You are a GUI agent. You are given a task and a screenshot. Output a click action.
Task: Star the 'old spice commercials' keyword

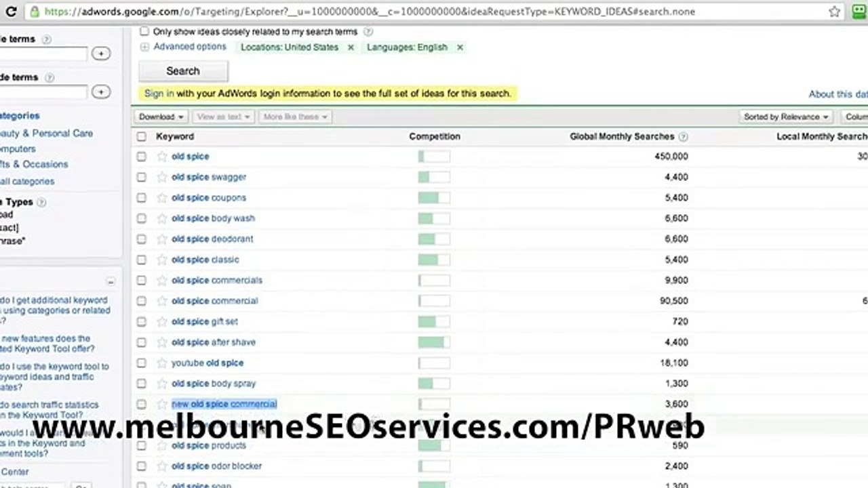(162, 281)
